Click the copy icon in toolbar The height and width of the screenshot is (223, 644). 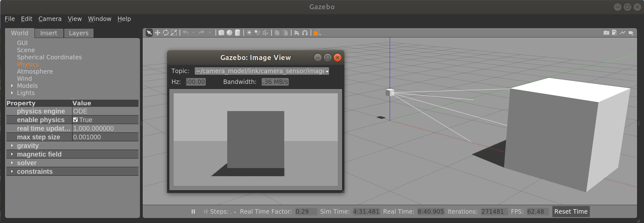point(277,33)
